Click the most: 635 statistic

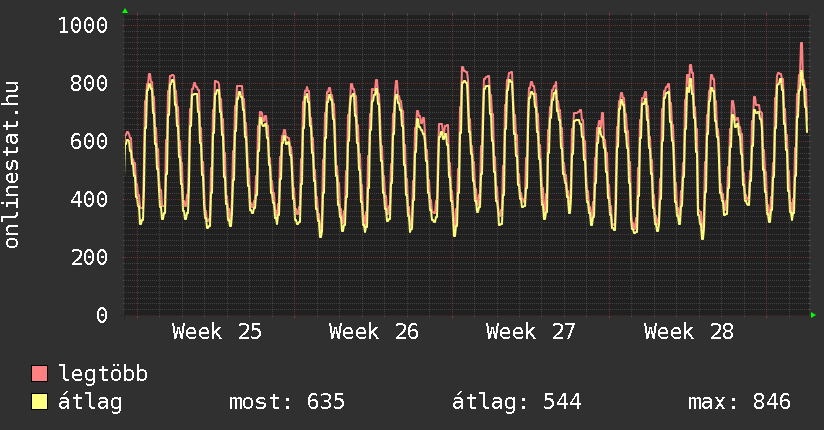pos(287,402)
